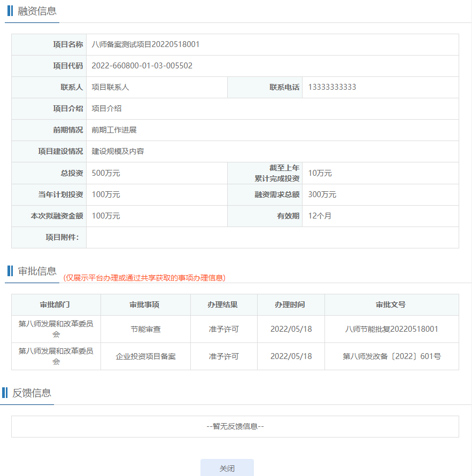The image size is (472, 476).
Task: Open approval document 八师节能批复20220518001
Action: point(391,329)
